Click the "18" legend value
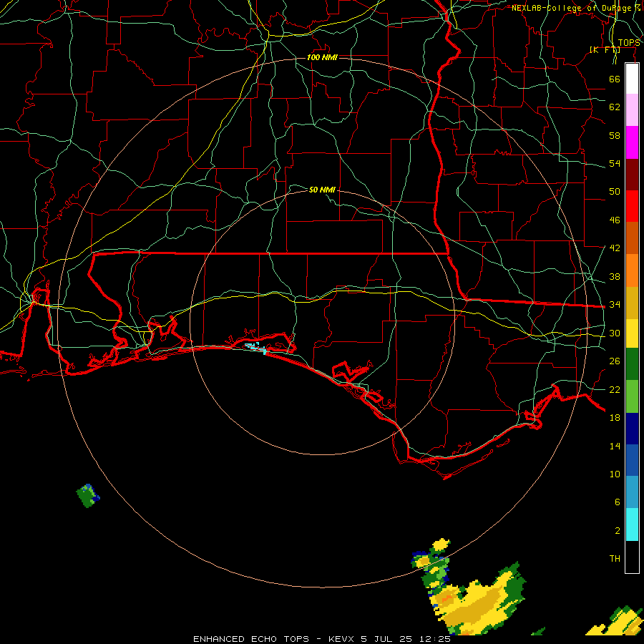 [615, 418]
